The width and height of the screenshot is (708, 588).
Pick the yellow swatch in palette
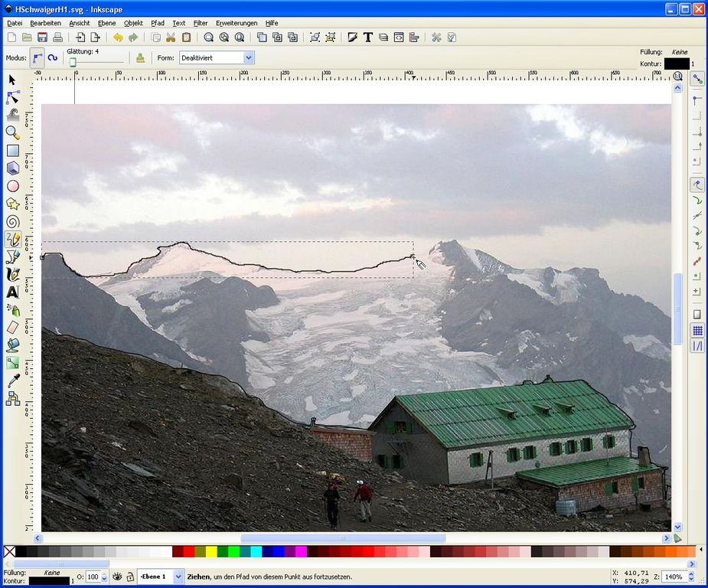coord(210,551)
